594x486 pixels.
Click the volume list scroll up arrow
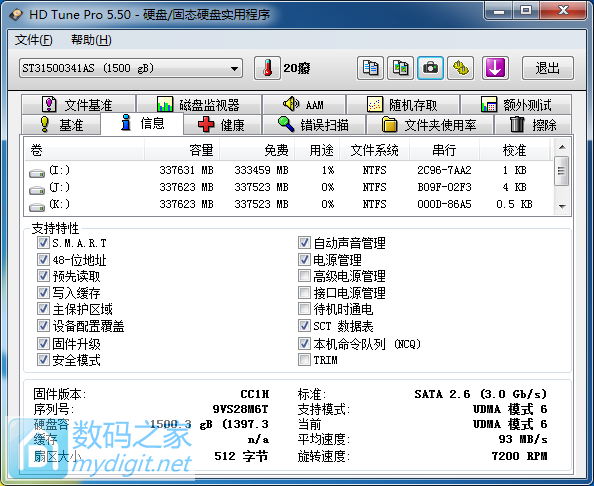click(x=562, y=147)
